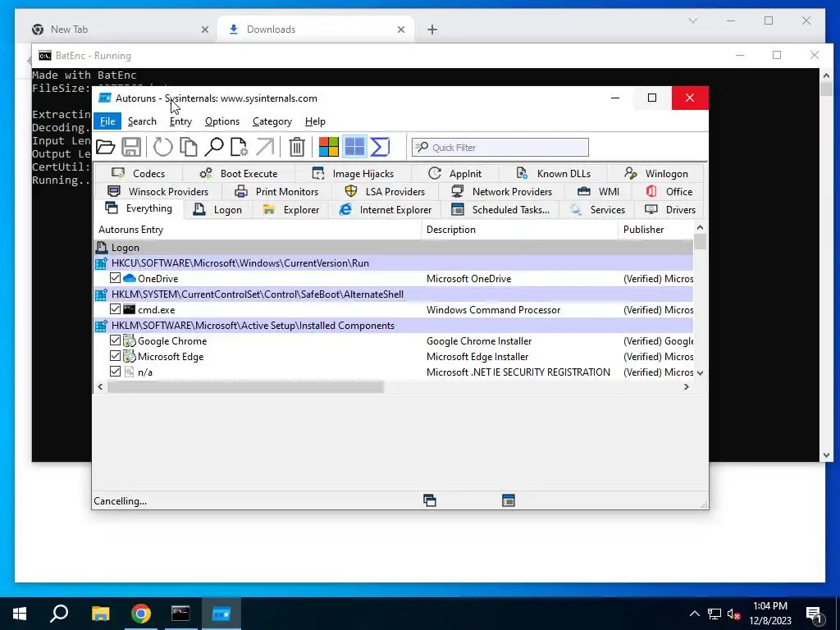Open Chrome's tab search dropdown arrow

click(x=692, y=21)
